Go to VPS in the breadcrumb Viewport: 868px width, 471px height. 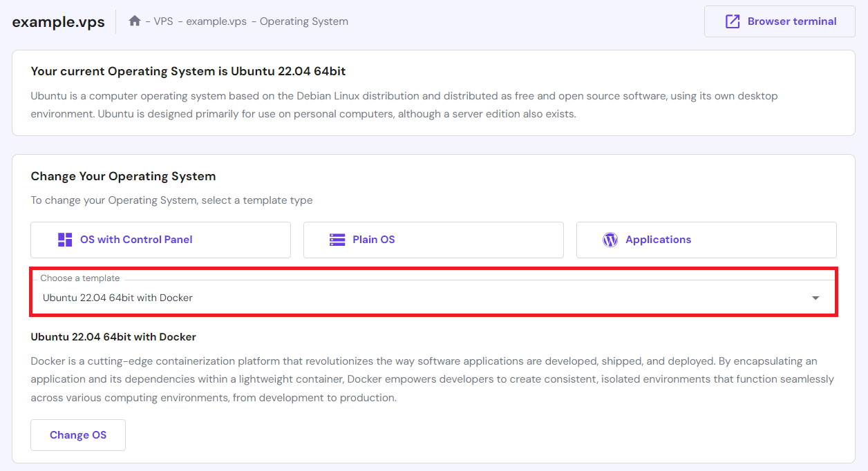click(163, 21)
